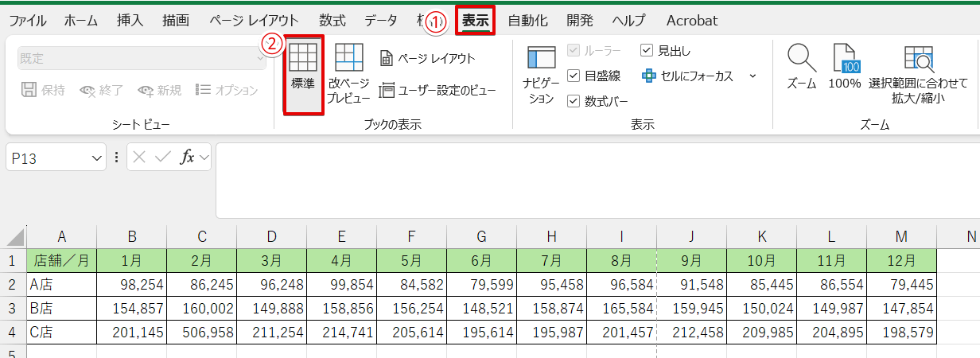Viewport: 980px width, 358px height.
Task: Select the C店 row label cell
Action: [x=62, y=332]
